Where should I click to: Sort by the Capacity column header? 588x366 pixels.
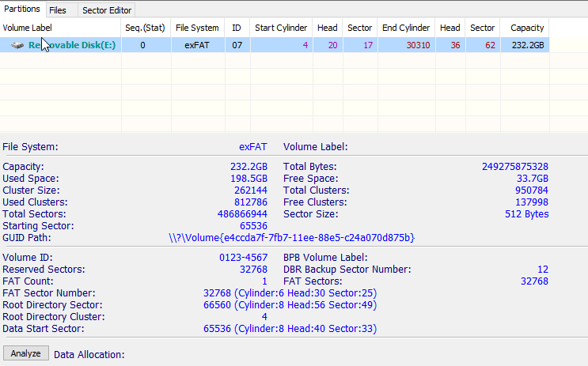tap(526, 28)
